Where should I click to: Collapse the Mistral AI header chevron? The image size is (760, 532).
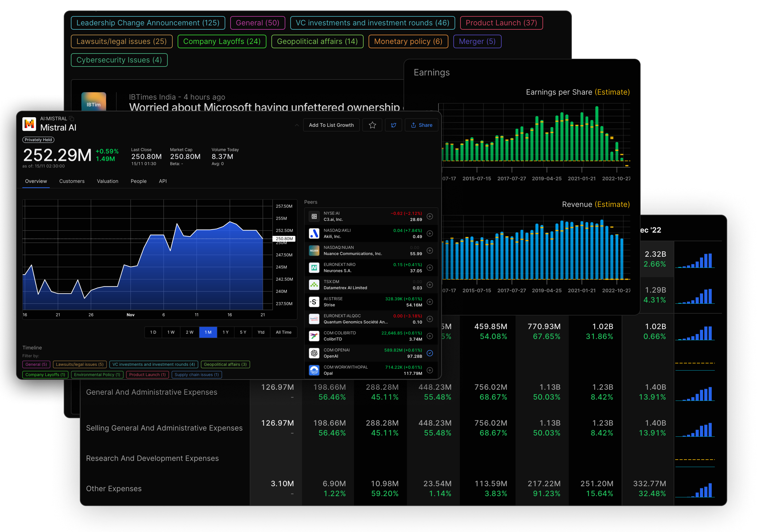(297, 125)
